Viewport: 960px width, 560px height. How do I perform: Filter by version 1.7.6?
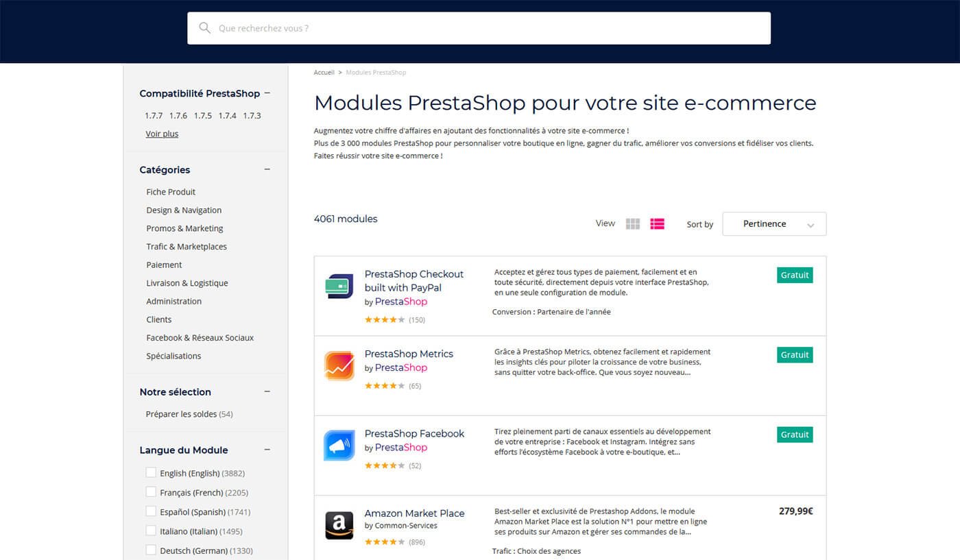pyautogui.click(x=178, y=116)
